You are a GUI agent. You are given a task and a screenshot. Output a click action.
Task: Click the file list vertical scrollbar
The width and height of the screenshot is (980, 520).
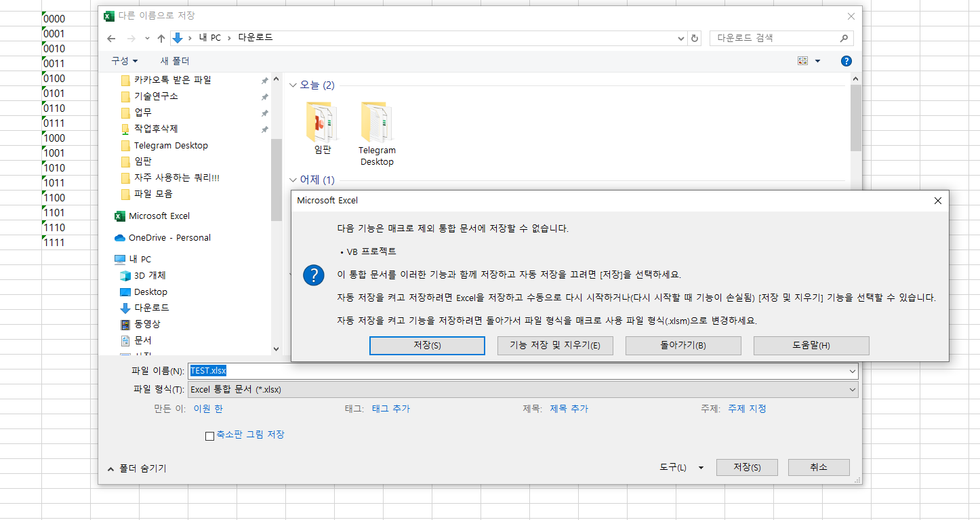click(x=855, y=117)
